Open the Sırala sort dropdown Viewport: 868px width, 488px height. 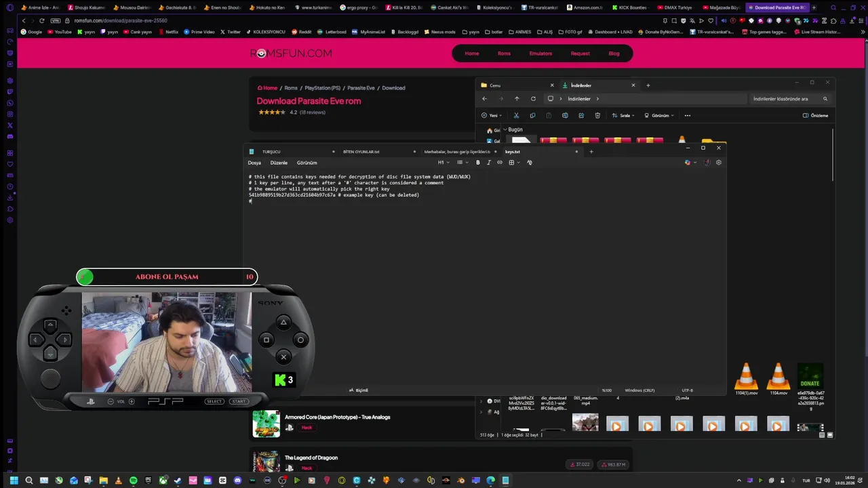point(623,115)
